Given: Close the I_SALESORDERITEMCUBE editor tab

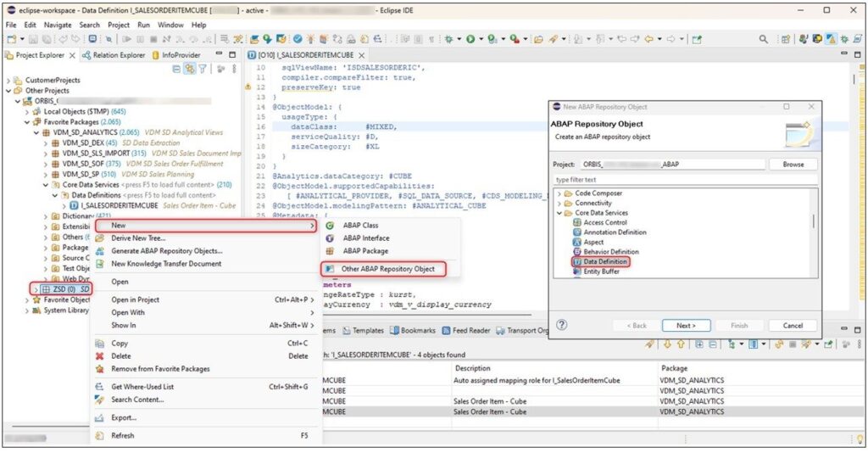Looking at the screenshot, I should 361,55.
